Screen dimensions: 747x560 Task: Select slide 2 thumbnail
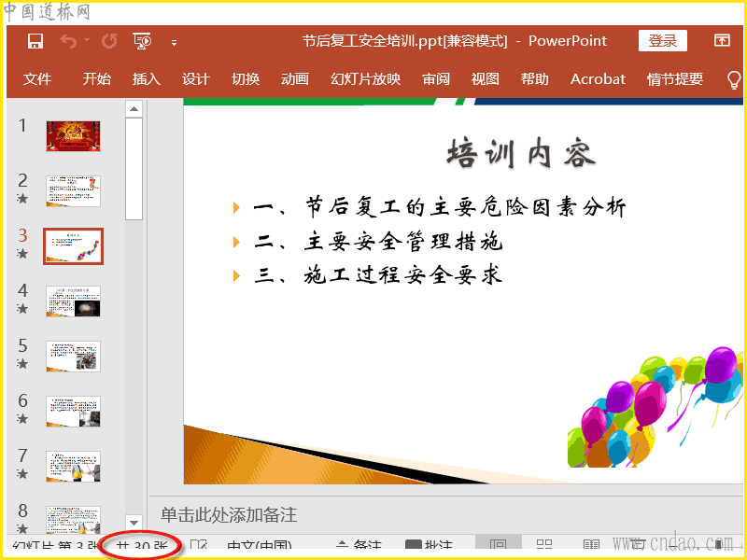coord(73,191)
